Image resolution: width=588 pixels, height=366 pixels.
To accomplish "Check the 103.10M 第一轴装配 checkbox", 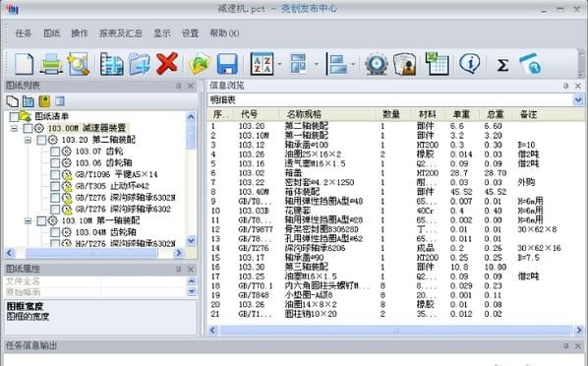I will (41, 220).
